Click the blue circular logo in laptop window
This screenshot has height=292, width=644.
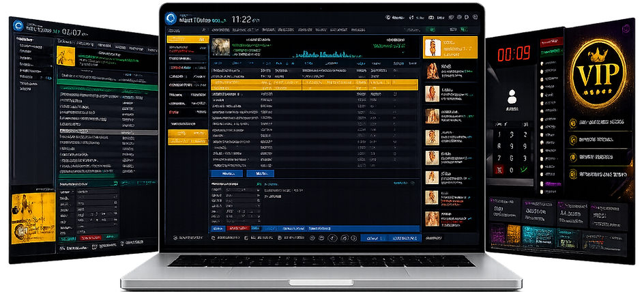171,19
